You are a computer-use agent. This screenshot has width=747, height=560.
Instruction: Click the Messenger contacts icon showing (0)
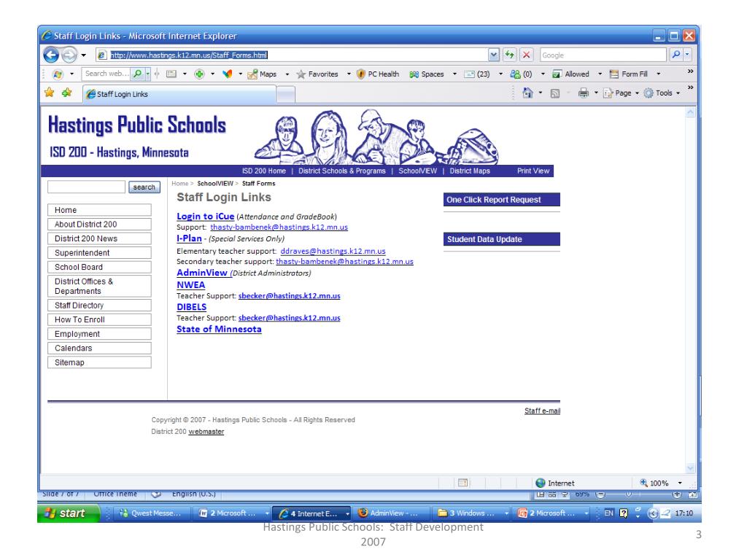[521, 74]
